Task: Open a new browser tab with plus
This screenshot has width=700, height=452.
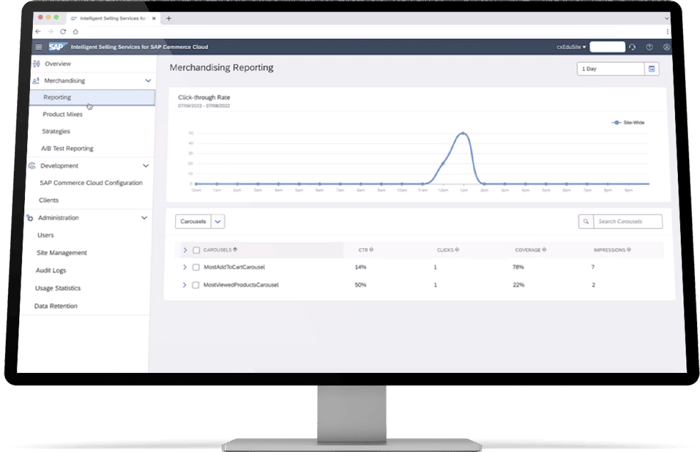Action: [x=169, y=18]
